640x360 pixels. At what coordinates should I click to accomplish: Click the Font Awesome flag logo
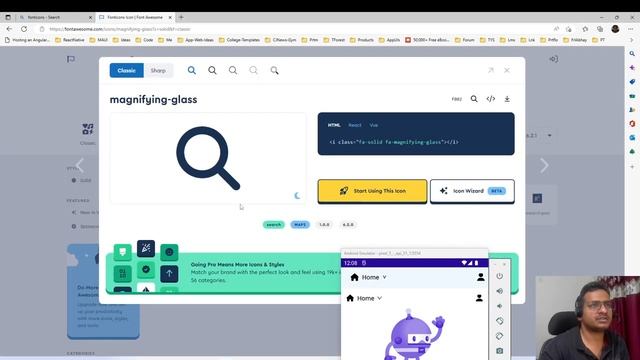(x=71, y=59)
